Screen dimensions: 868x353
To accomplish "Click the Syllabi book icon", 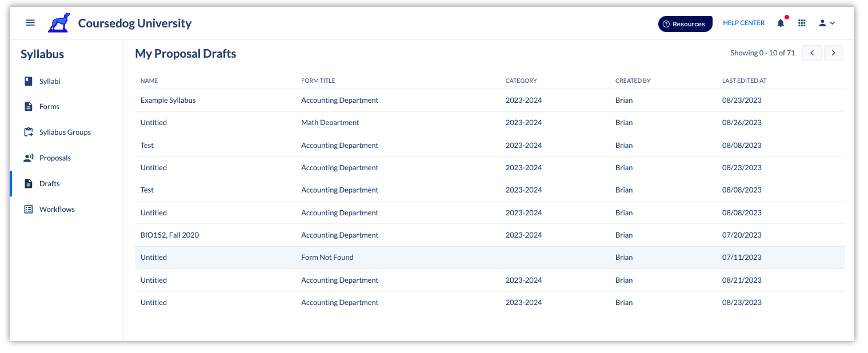I will (x=29, y=81).
